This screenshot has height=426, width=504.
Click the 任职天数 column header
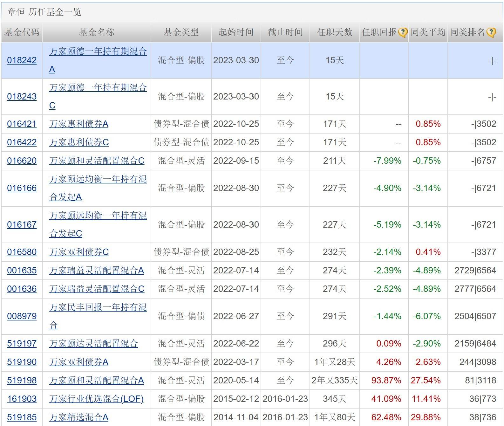[335, 32]
